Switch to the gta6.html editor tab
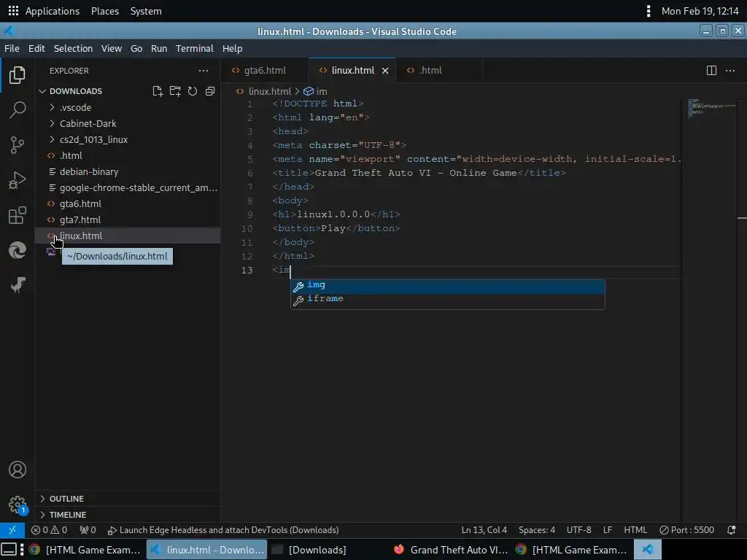 pos(264,71)
